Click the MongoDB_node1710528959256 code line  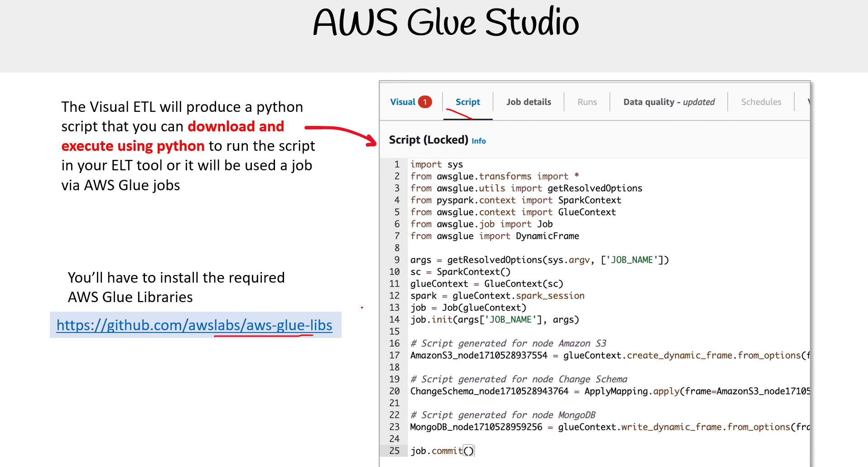pyautogui.click(x=610, y=427)
